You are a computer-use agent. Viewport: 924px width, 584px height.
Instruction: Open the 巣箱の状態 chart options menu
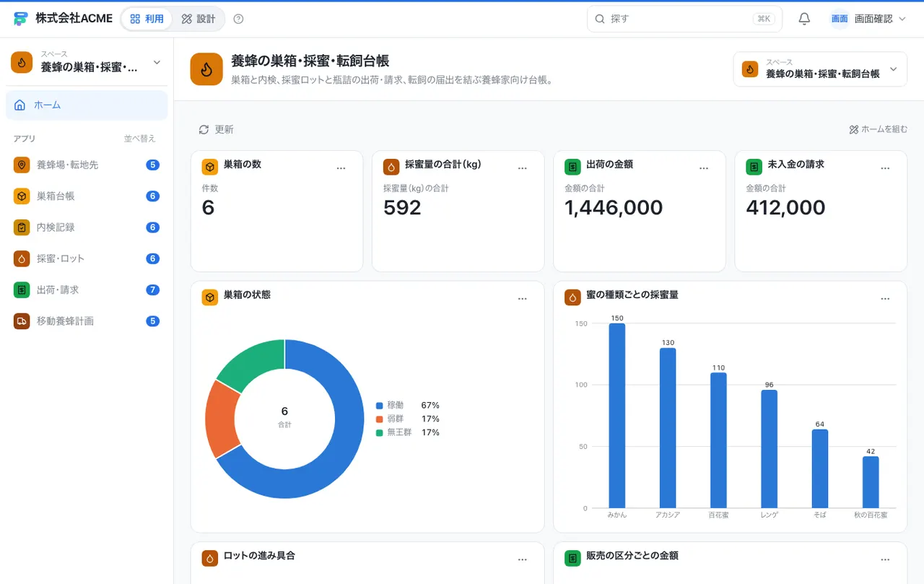[523, 298]
